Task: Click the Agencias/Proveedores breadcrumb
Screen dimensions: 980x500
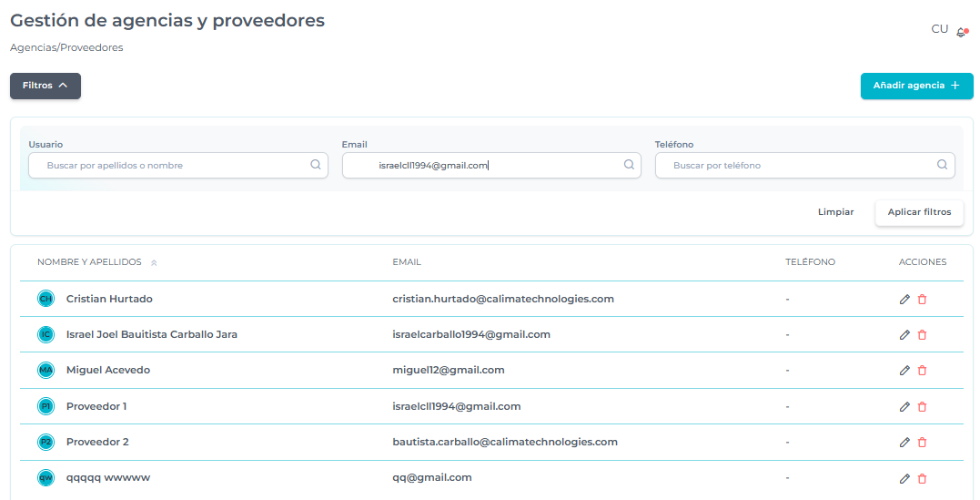Action: pos(66,47)
